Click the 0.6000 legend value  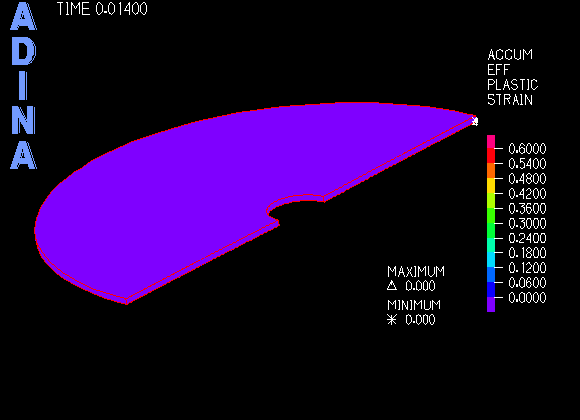(527, 149)
